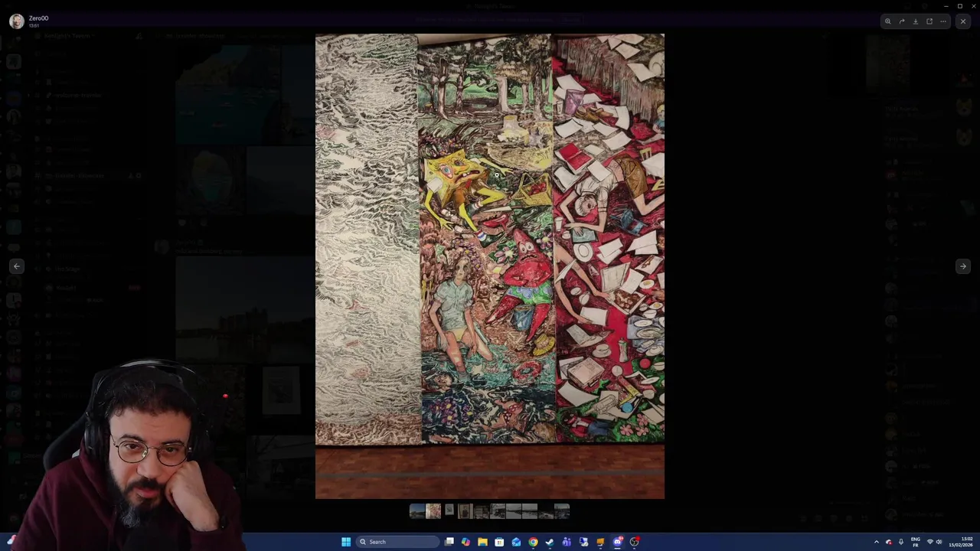Viewport: 980px width, 551px height.
Task: Switch the ENG FR input language
Action: (916, 542)
